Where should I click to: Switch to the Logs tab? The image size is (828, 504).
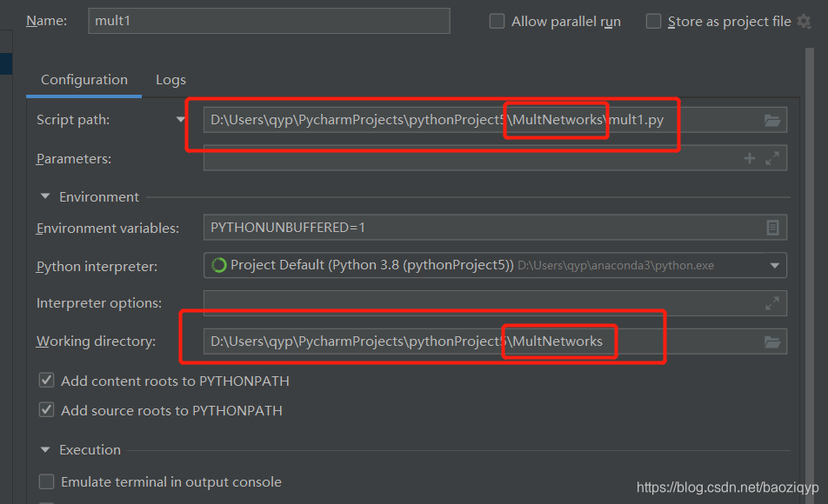170,80
